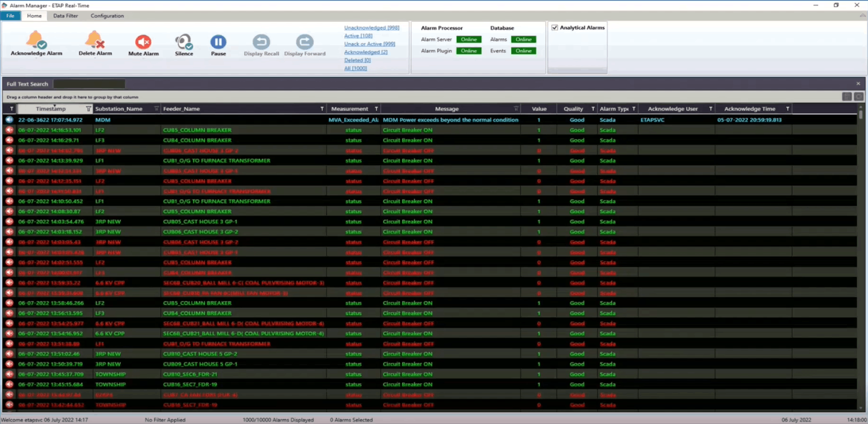Click '1000/10000 Alarms Displayed' status text
This screenshot has height=424, width=868.
(278, 420)
